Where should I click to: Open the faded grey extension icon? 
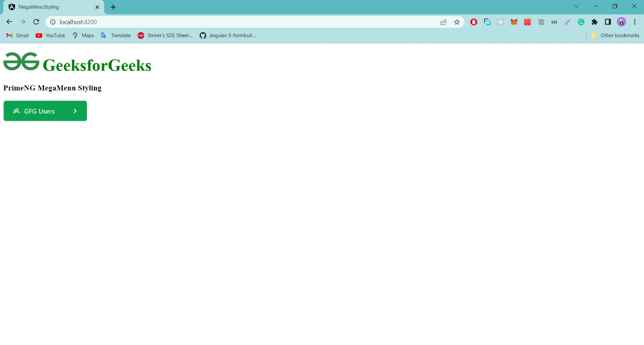tap(500, 22)
